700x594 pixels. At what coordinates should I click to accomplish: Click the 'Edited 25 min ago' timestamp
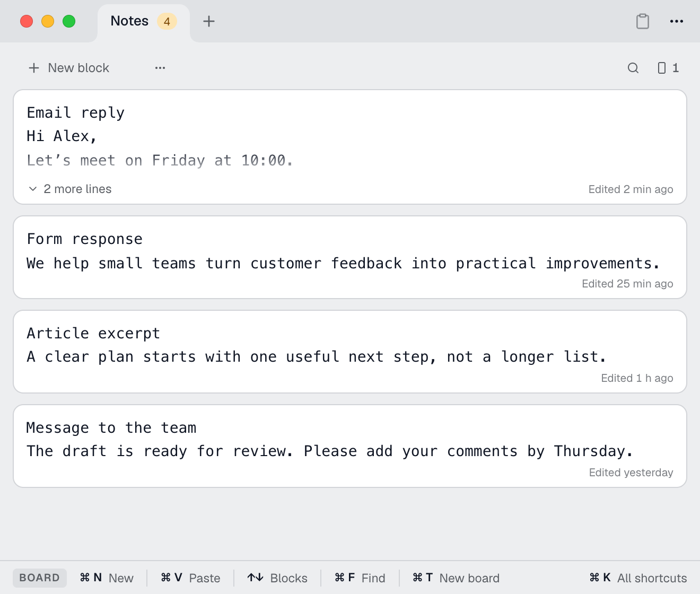627,284
